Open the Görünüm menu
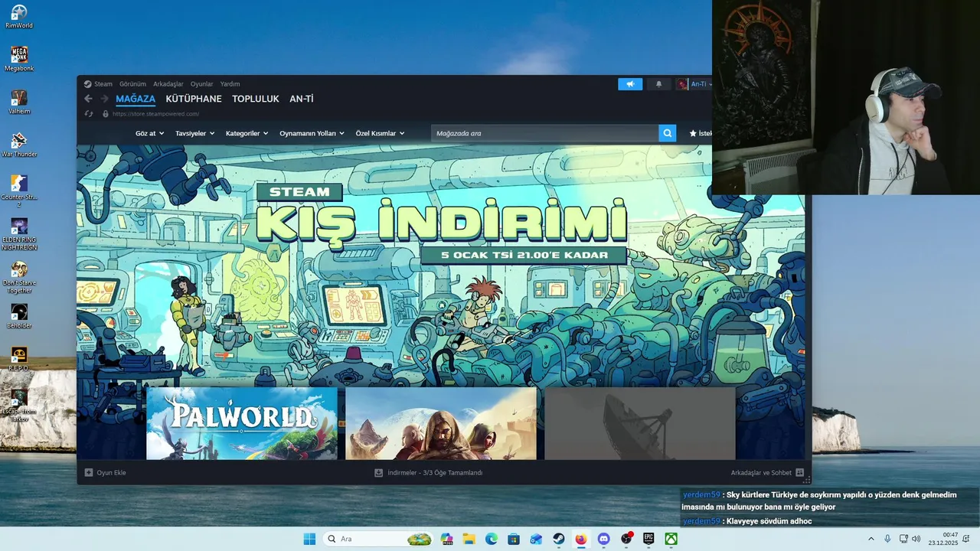Screen dimensions: 980x551 pyautogui.click(x=132, y=84)
